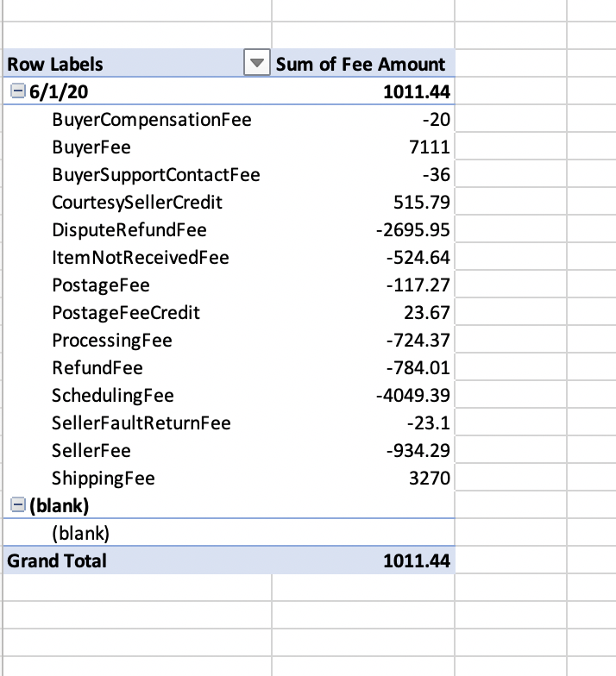Open the Row Labels filter dropdown
Screen dimensions: 616x676
[x=256, y=64]
